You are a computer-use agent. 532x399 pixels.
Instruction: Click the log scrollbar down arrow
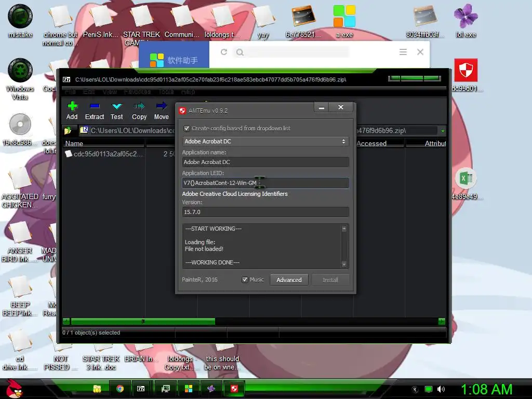[x=344, y=264]
